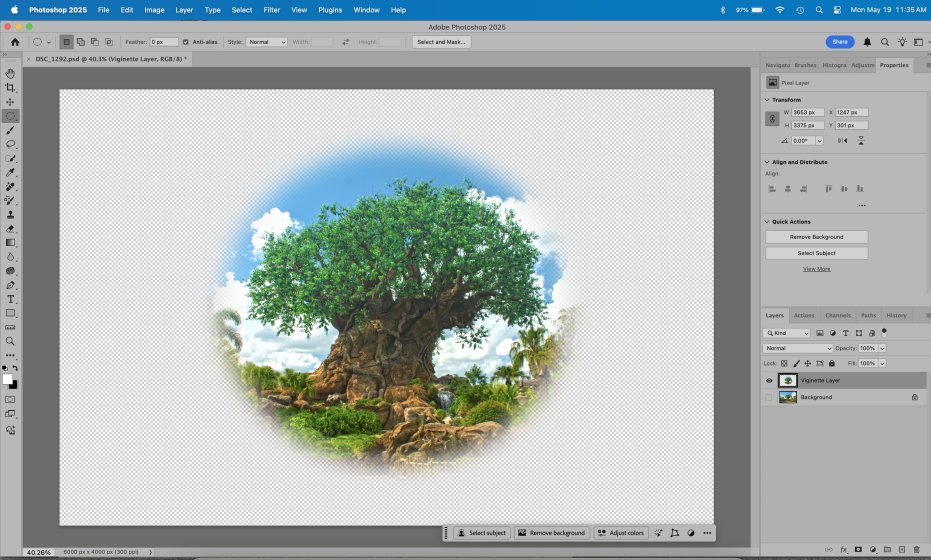This screenshot has width=931, height=560.
Task: Create a new layer with plus icon
Action: (x=901, y=550)
